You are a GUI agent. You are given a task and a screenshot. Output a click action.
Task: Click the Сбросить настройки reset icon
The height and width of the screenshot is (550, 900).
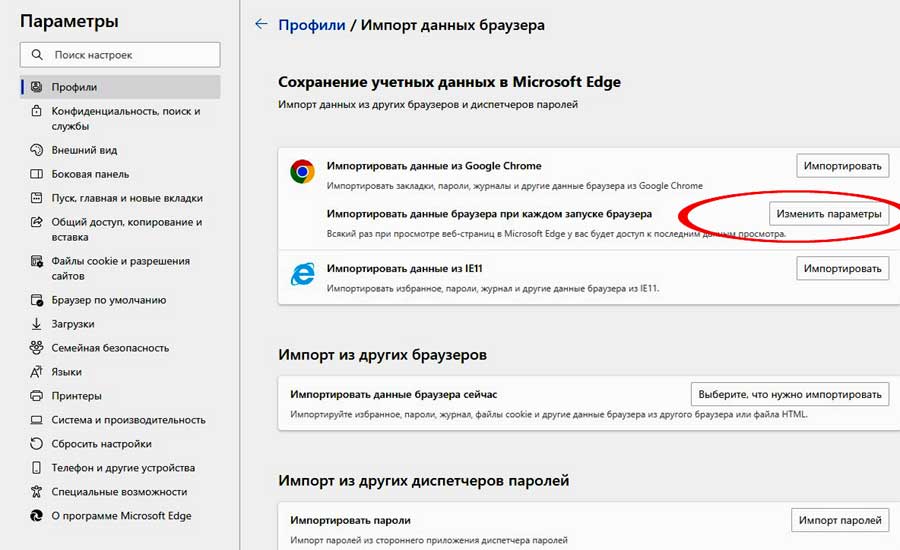(x=36, y=443)
